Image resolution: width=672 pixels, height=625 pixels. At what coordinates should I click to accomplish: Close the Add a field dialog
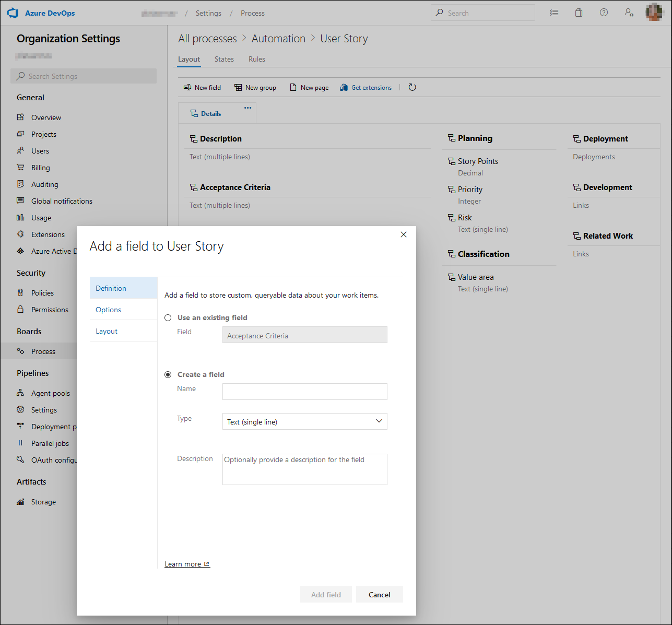404,234
